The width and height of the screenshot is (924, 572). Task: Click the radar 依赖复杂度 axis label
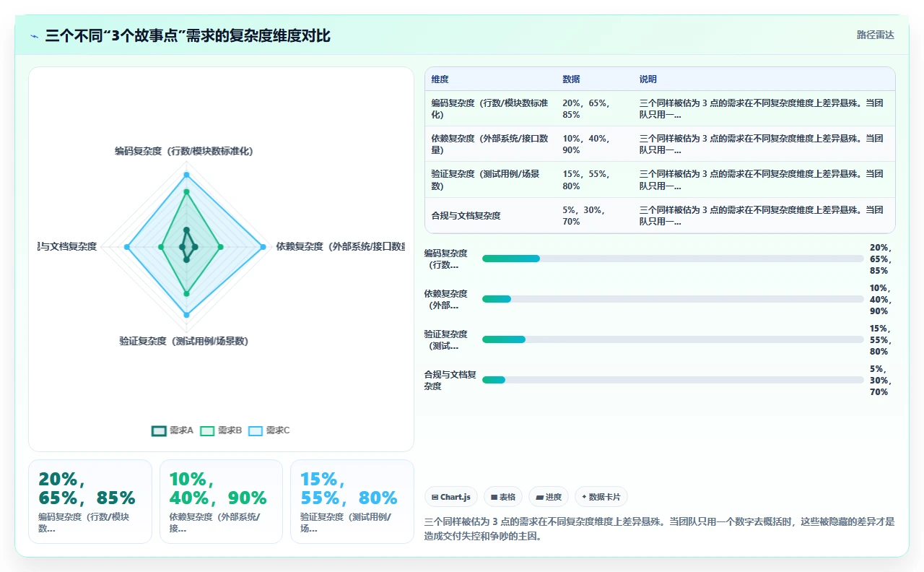pos(340,246)
